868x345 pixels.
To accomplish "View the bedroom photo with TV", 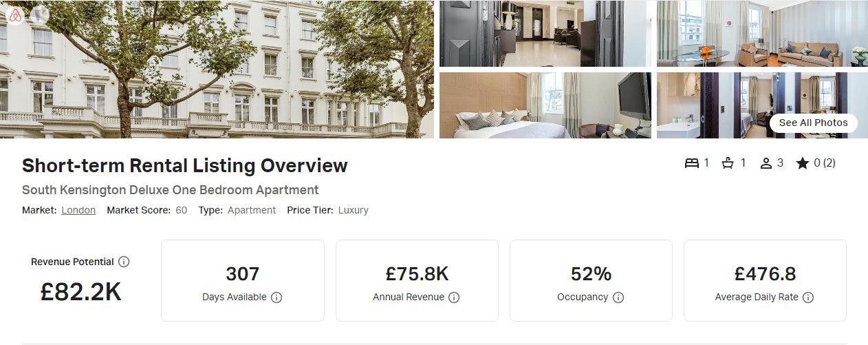I will pyautogui.click(x=545, y=105).
